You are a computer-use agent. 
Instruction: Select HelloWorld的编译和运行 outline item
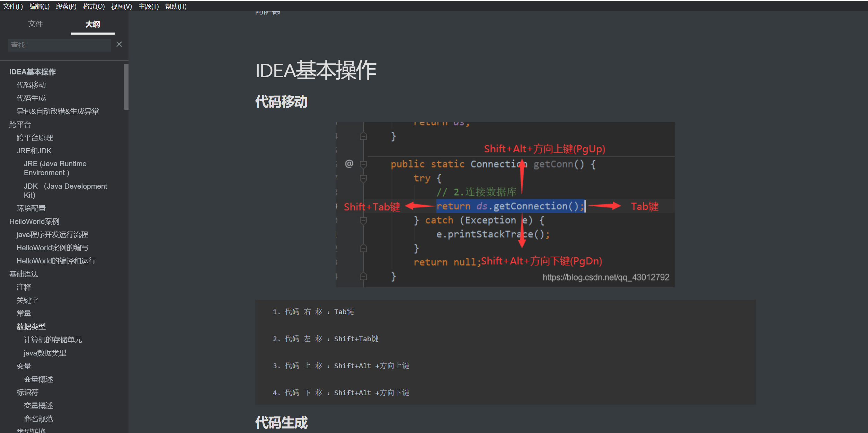point(56,261)
